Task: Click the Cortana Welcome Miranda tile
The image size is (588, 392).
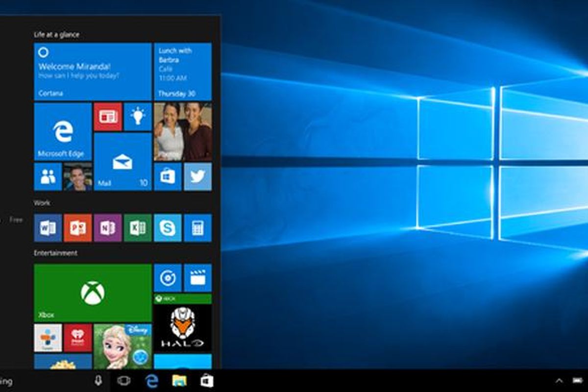Action: click(x=93, y=71)
